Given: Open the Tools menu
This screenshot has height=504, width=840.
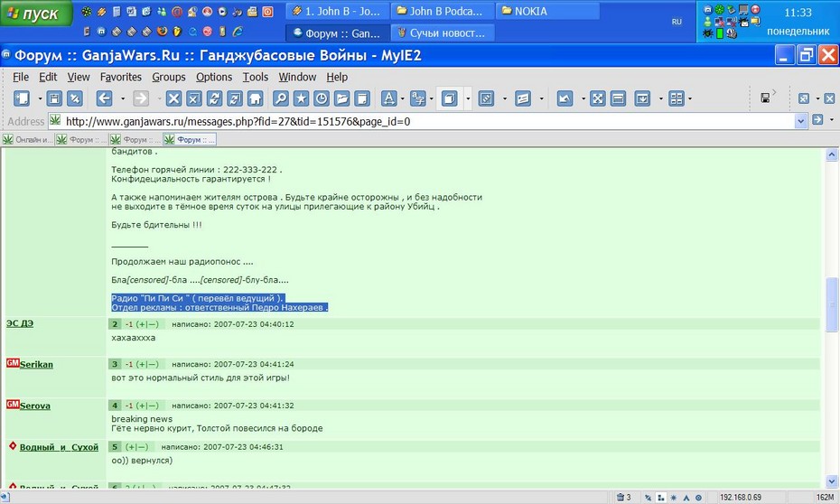Looking at the screenshot, I should tap(255, 77).
